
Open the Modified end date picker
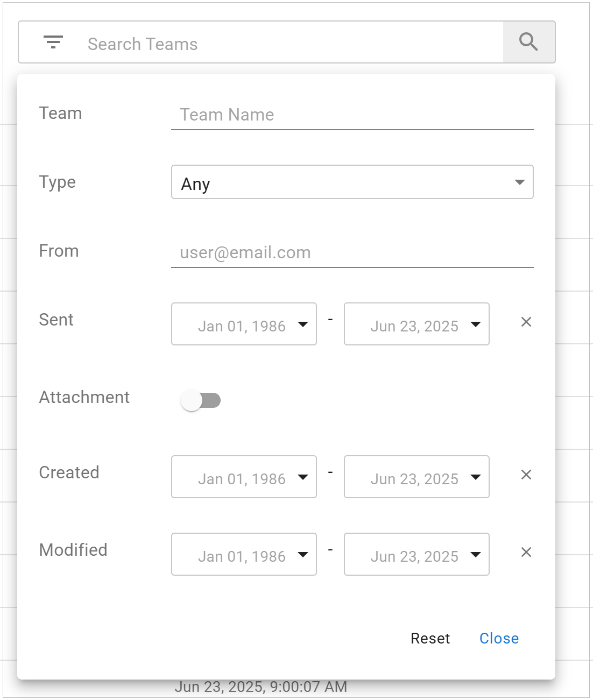pyautogui.click(x=416, y=554)
